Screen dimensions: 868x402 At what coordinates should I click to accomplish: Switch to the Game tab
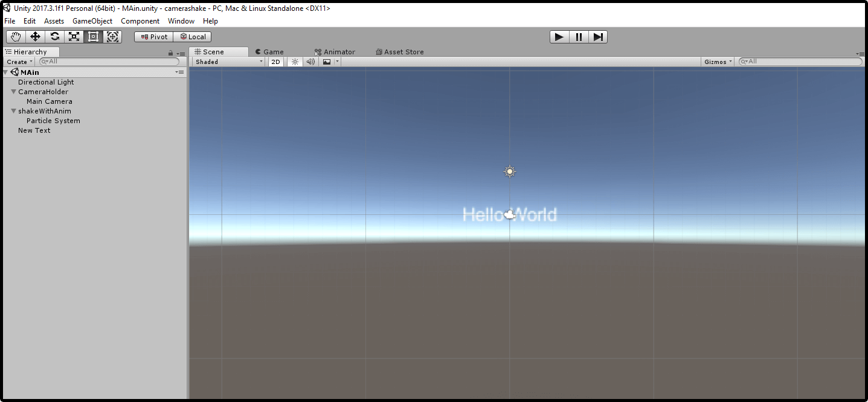coord(269,51)
